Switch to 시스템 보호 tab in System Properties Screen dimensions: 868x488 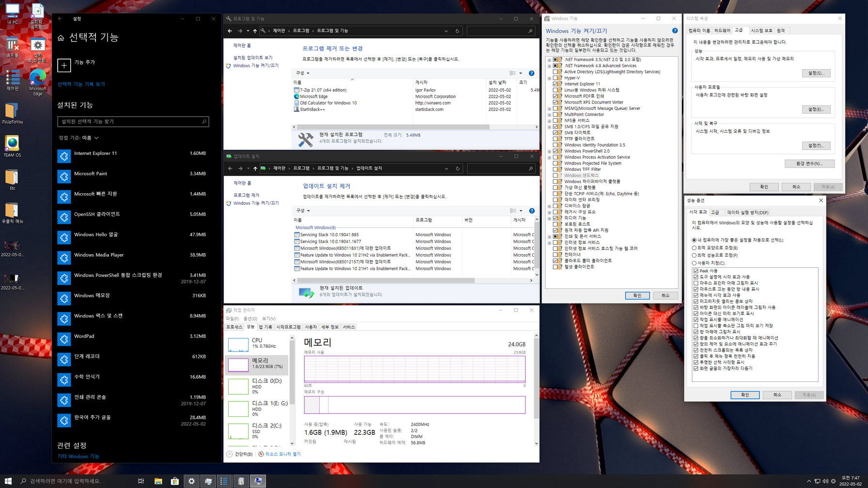tap(761, 30)
